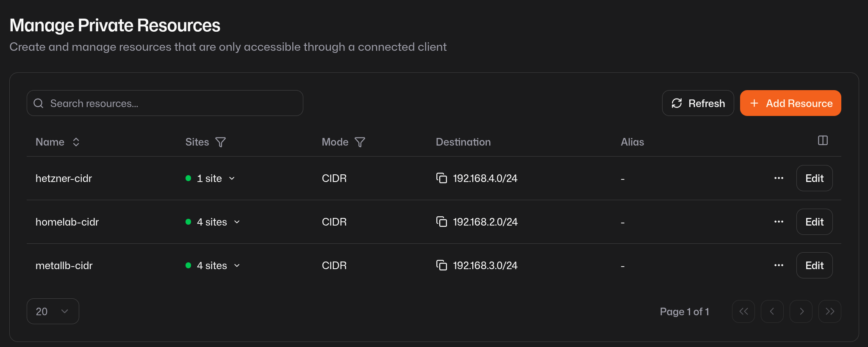This screenshot has width=868, height=347.
Task: Open more actions for hetzner-cidr
Action: pos(779,178)
